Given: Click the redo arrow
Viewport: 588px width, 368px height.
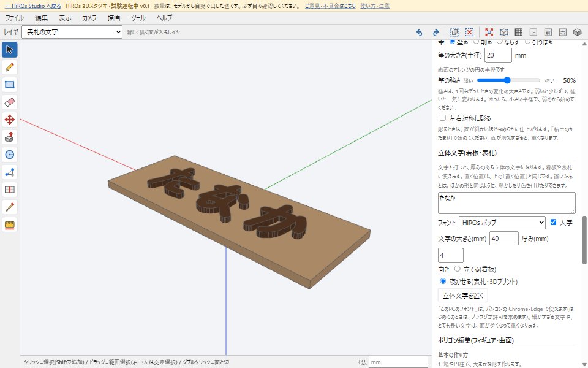Looking at the screenshot, I should coord(435,33).
